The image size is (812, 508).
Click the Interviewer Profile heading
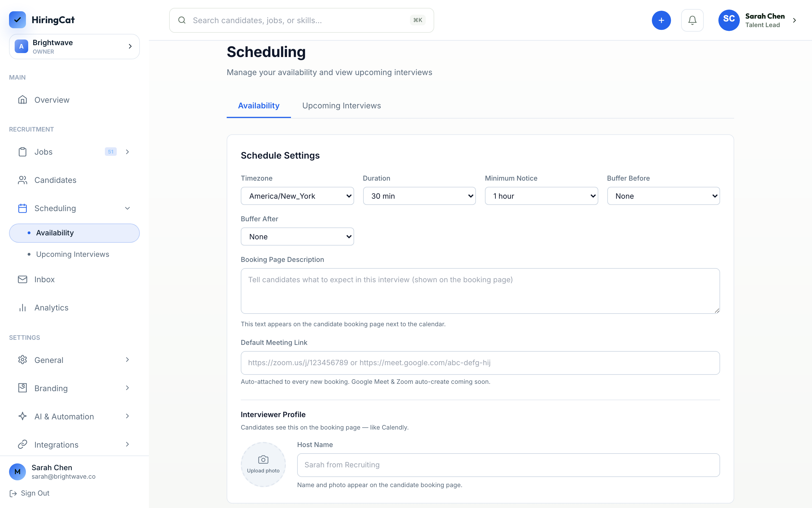(x=273, y=415)
